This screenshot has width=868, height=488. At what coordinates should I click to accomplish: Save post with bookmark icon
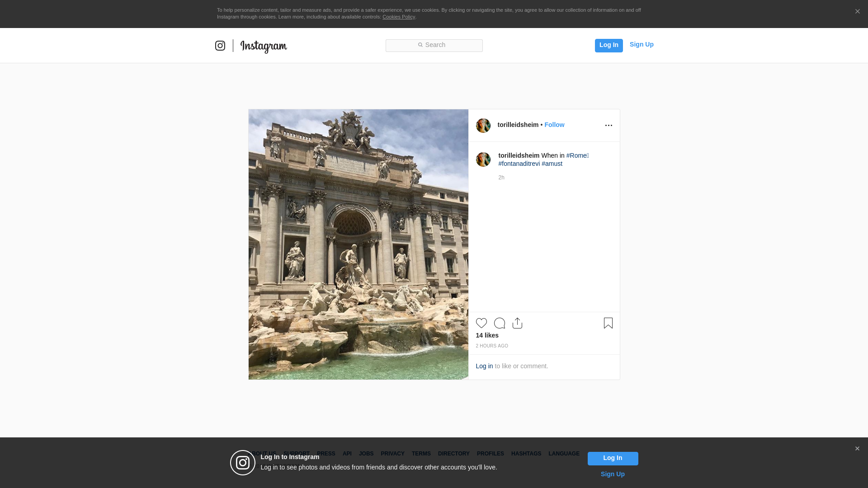pyautogui.click(x=608, y=323)
